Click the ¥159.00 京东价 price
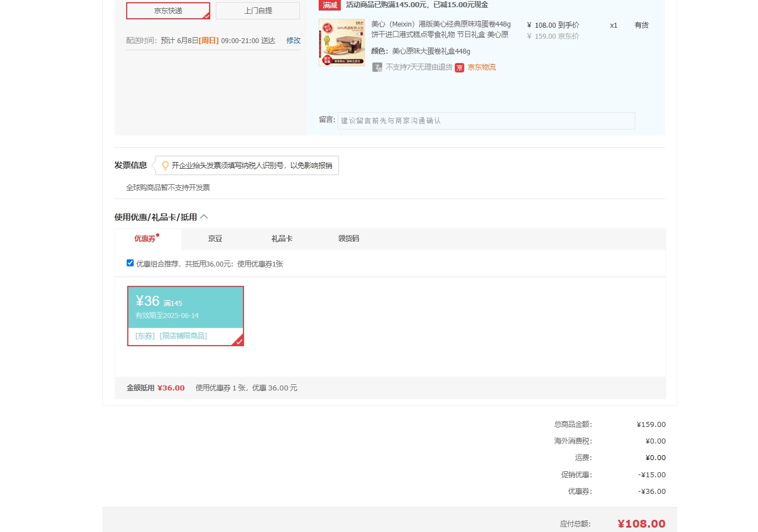Screen dimensions: 758x532 coord(553,36)
